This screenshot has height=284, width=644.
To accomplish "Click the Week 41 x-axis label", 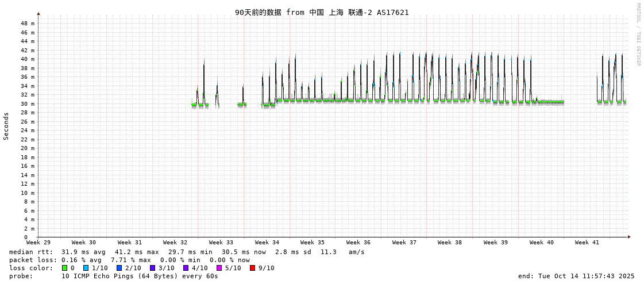I will click(x=587, y=243).
